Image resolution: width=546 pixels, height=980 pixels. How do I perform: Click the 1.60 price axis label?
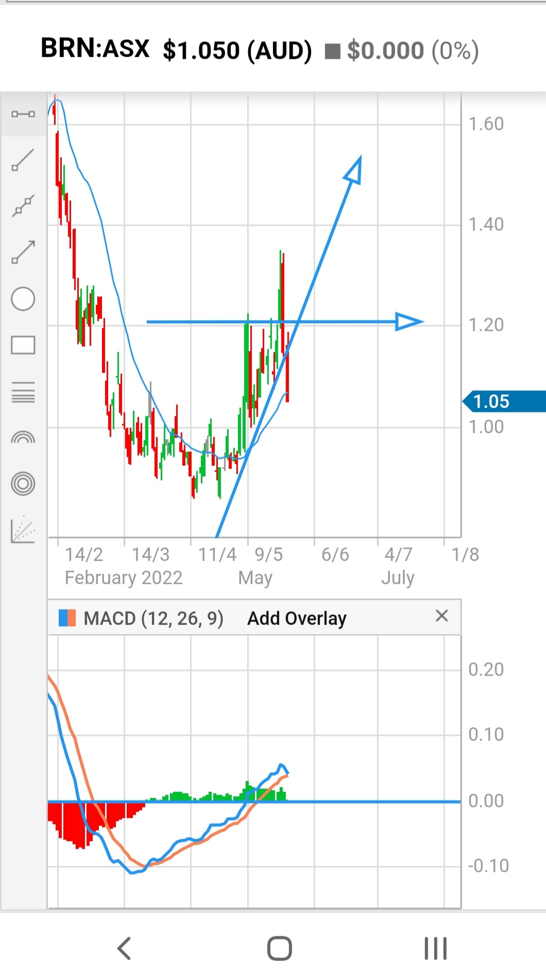pyautogui.click(x=486, y=124)
